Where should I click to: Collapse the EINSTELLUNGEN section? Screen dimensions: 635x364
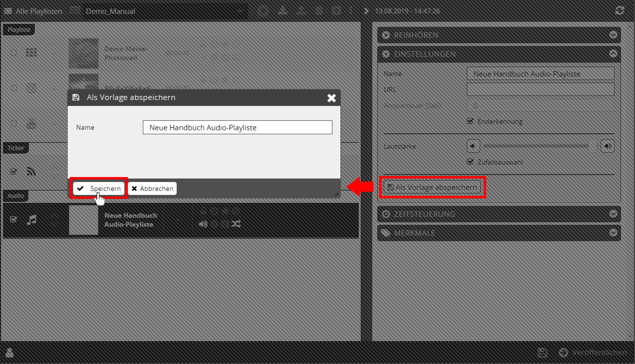[613, 54]
